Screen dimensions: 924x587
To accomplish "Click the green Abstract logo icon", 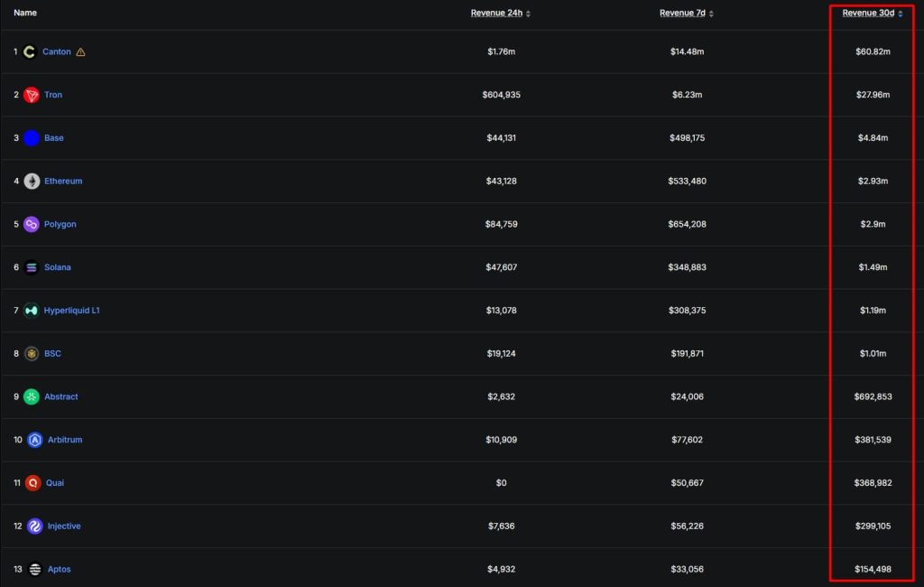I will (x=32, y=396).
